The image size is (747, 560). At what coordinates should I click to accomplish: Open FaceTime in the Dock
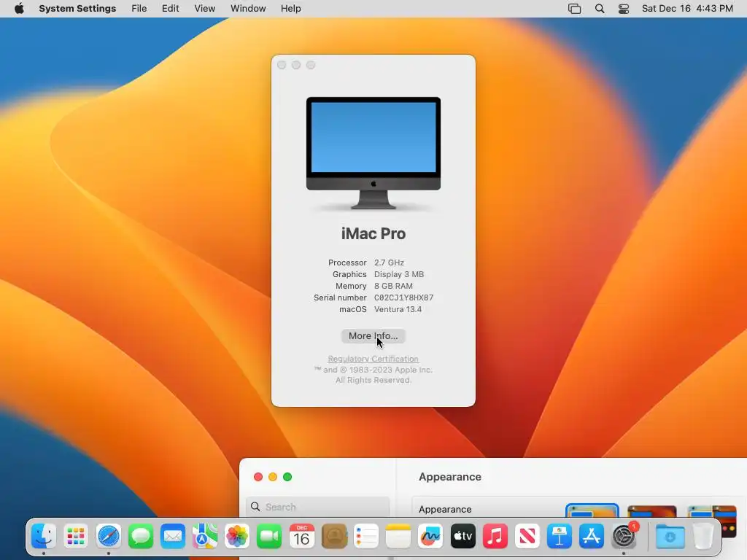(269, 536)
